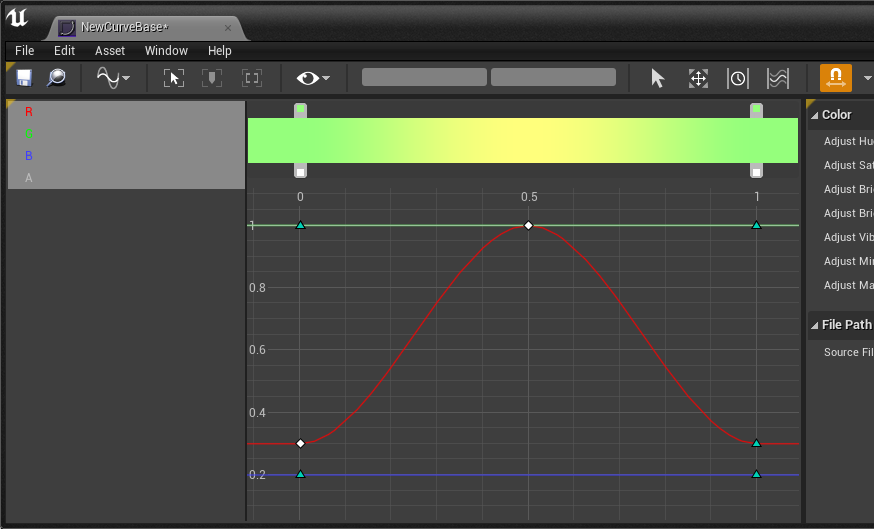The width and height of the screenshot is (874, 529).
Task: Click the Adjust Hue property label
Action: click(848, 142)
